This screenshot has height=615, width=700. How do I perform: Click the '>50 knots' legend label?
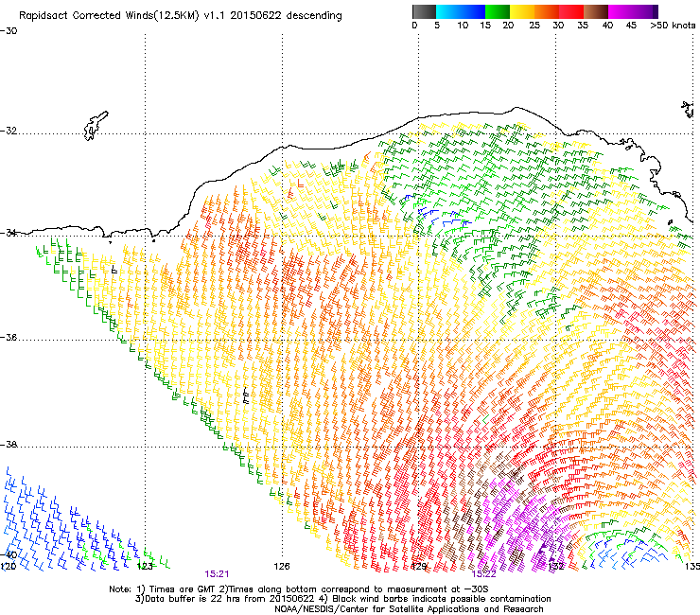click(x=673, y=26)
